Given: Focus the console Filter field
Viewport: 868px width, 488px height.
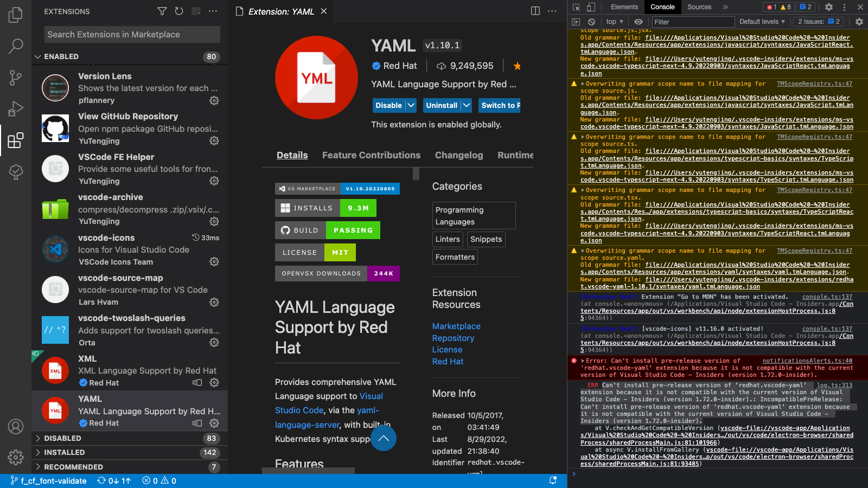Looking at the screenshot, I should pyautogui.click(x=693, y=22).
